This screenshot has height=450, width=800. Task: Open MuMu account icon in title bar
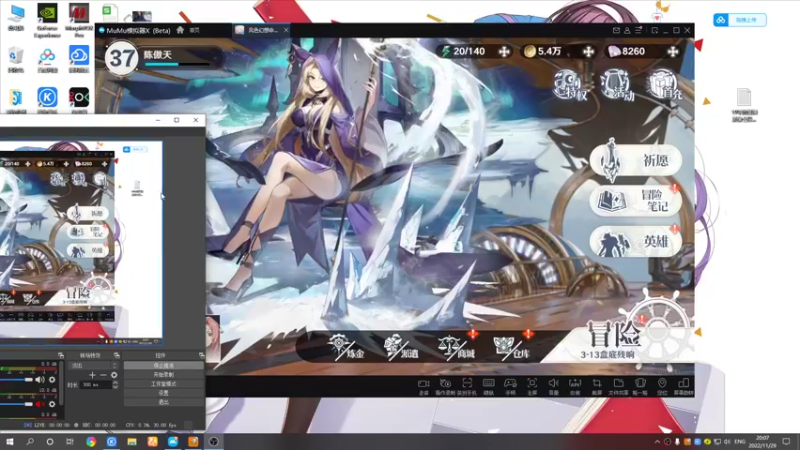(627, 30)
